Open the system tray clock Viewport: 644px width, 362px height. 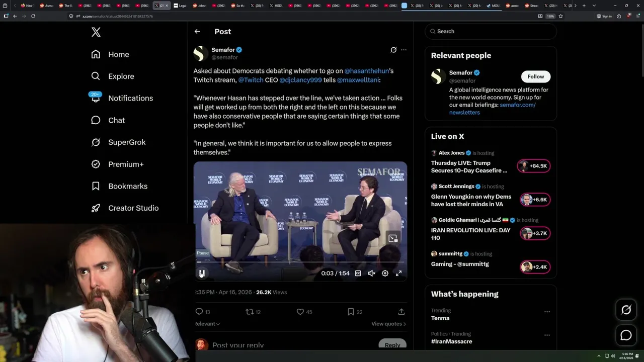tap(627, 356)
